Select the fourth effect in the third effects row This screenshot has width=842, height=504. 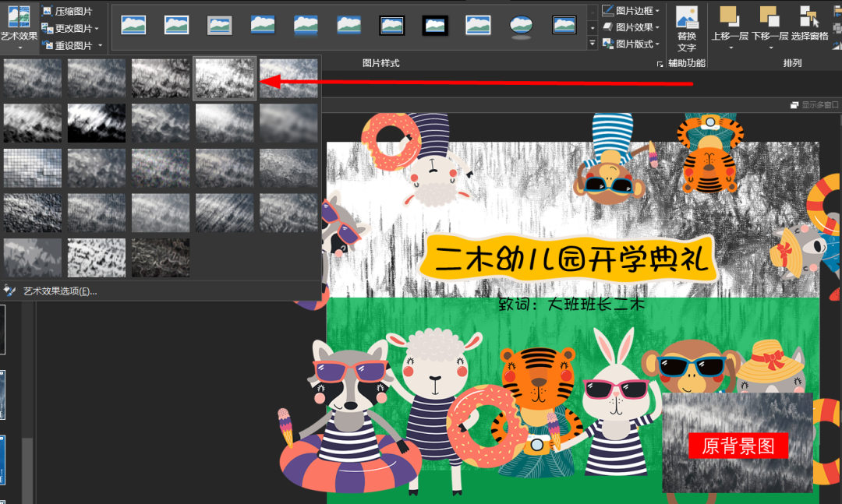point(225,168)
